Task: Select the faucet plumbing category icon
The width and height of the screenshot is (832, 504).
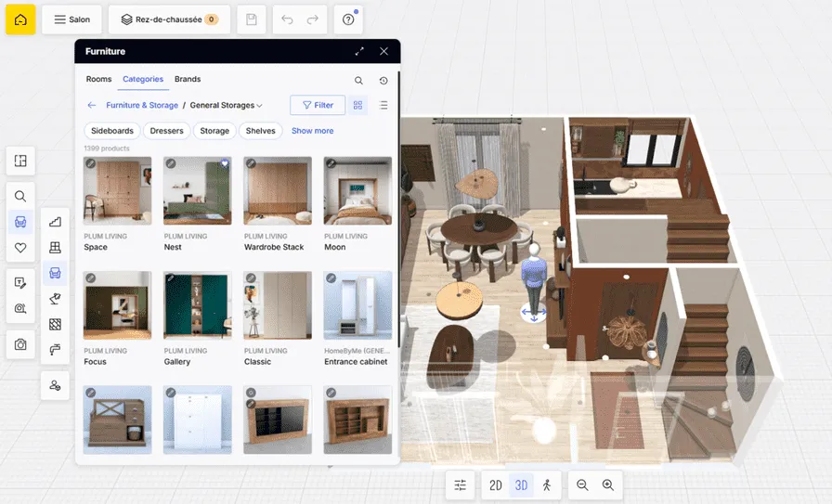Action: [x=55, y=350]
